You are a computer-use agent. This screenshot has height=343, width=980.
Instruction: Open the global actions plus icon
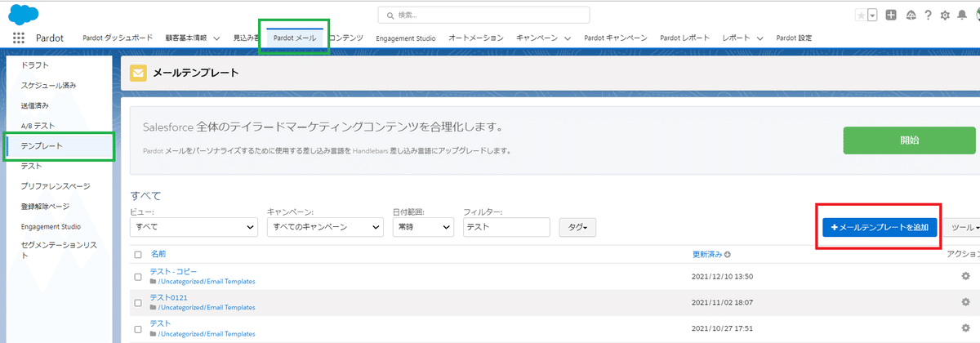click(891, 16)
